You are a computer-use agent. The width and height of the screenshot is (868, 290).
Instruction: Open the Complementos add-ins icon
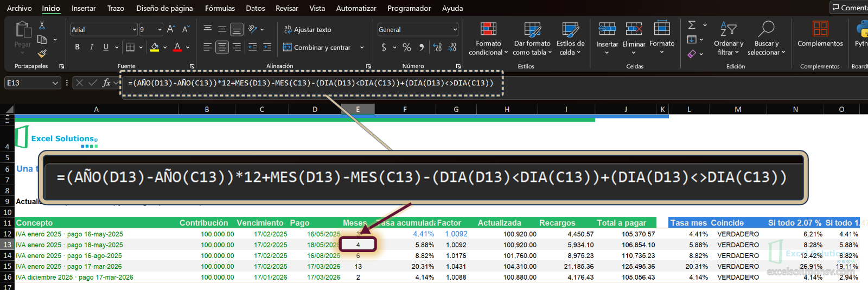[x=820, y=28]
